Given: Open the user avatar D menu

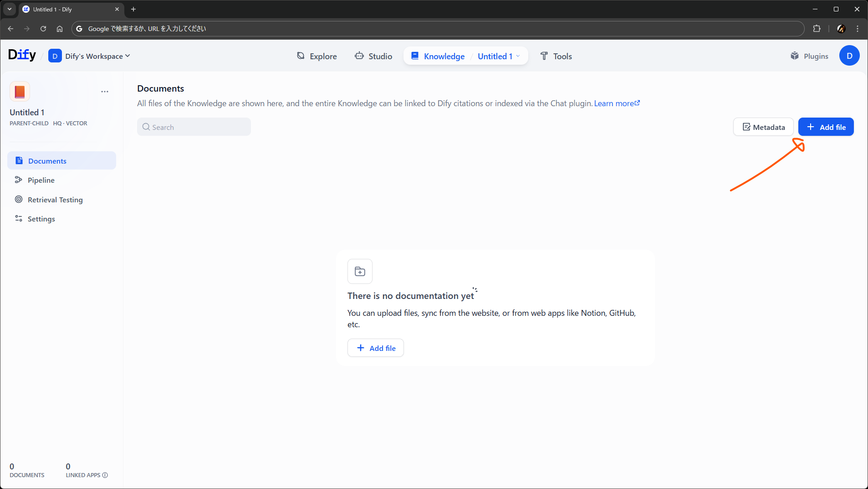Looking at the screenshot, I should [849, 56].
